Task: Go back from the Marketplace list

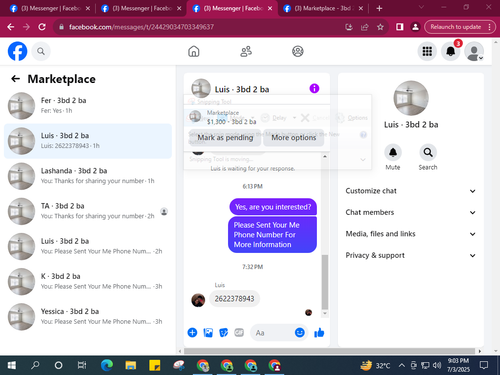Action: pyautogui.click(x=15, y=79)
